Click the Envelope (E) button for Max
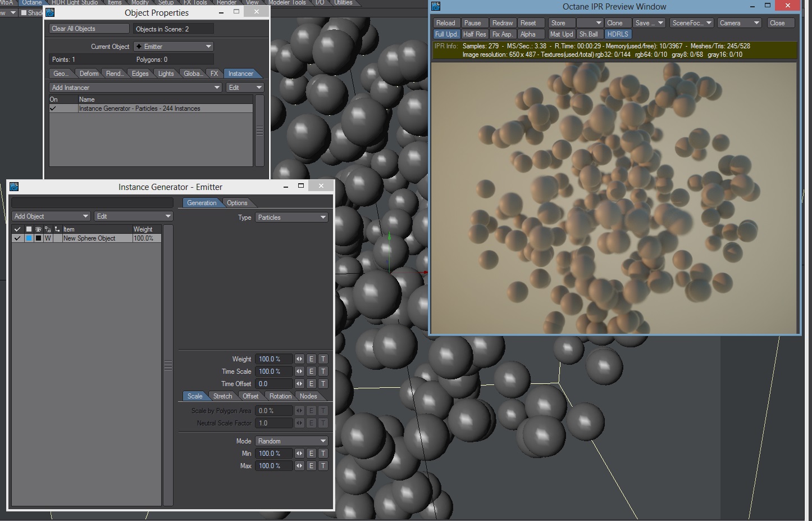Screen dimensions: 812x521 [x=312, y=466]
